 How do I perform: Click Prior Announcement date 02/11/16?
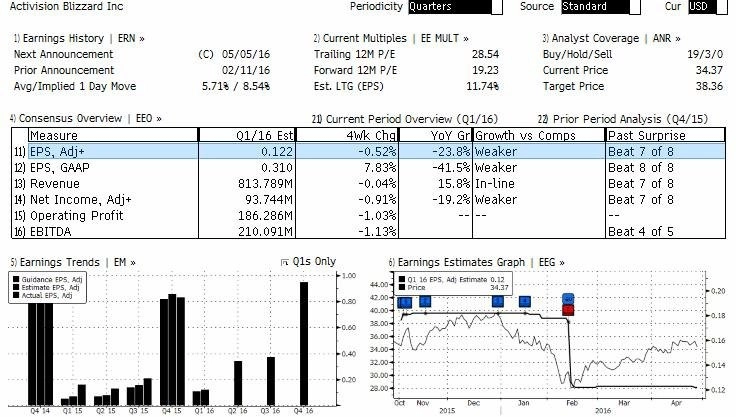coord(246,70)
